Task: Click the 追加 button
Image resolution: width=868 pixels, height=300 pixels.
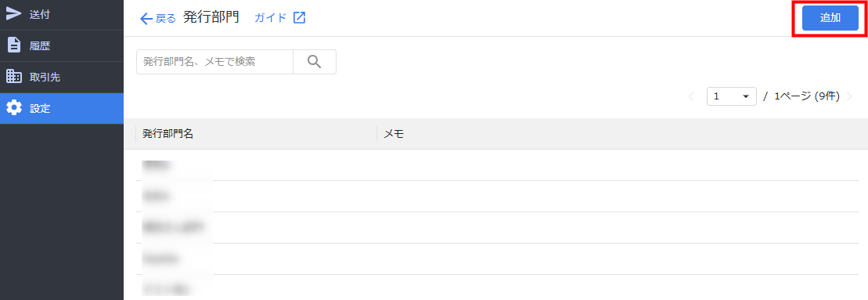Action: pyautogui.click(x=830, y=18)
